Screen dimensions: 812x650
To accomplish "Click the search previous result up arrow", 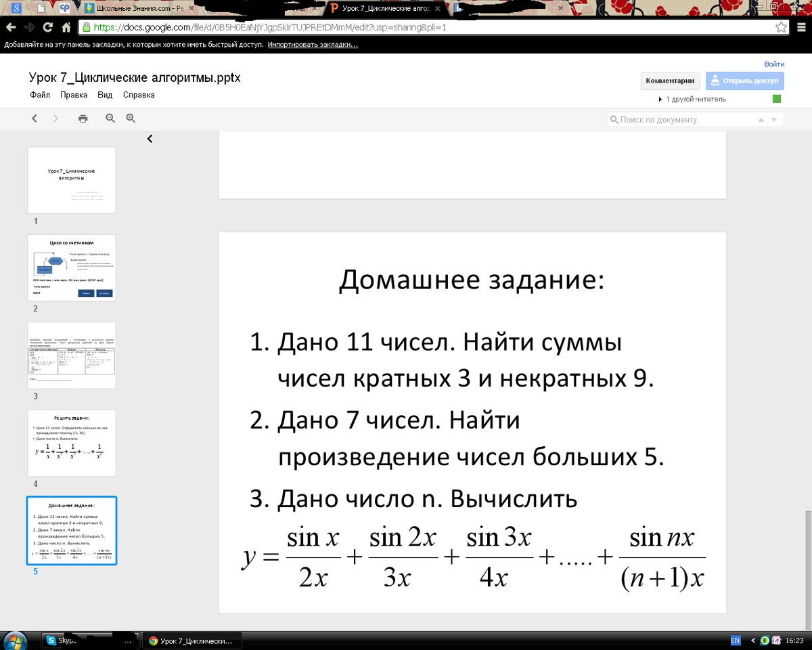I will pos(761,120).
